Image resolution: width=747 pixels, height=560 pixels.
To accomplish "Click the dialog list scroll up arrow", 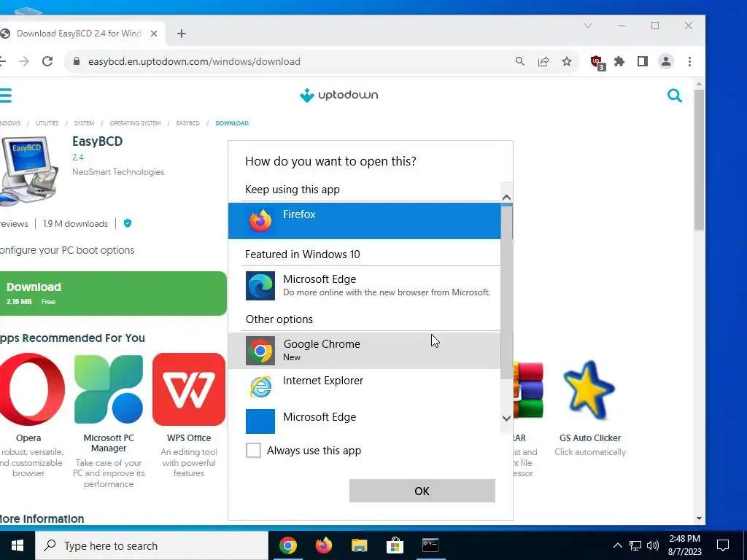I will 506,197.
